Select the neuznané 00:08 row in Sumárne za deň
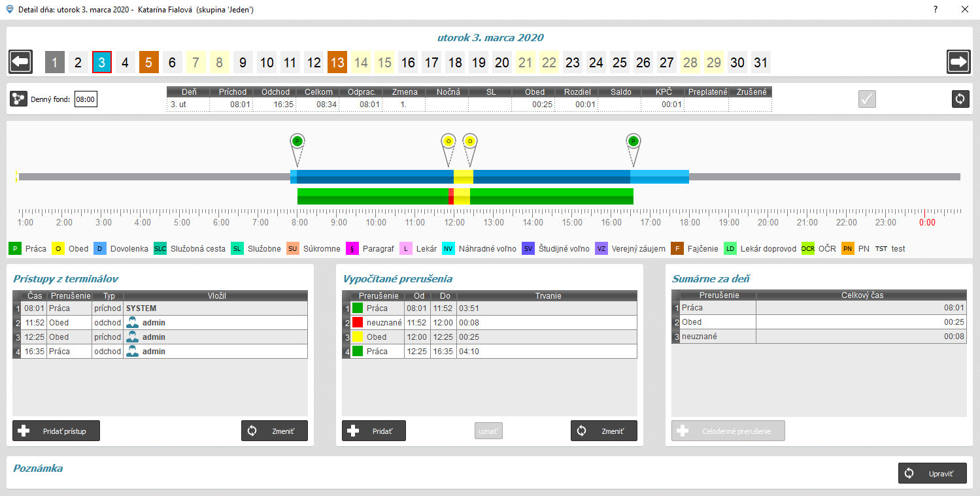Screen dimensions: 980x496 tap(819, 337)
